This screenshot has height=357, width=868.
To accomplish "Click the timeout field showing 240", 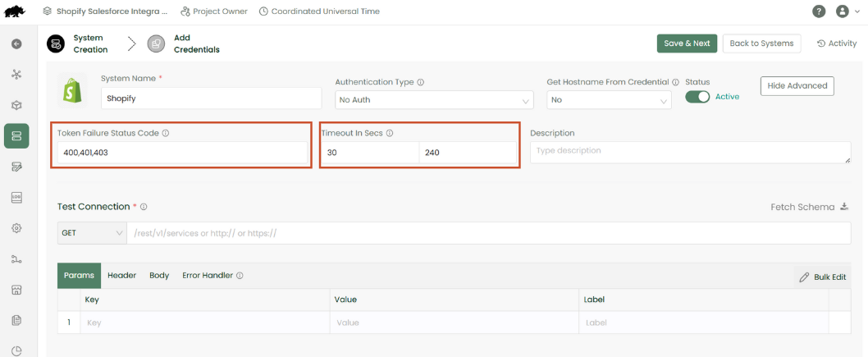I will coord(468,153).
